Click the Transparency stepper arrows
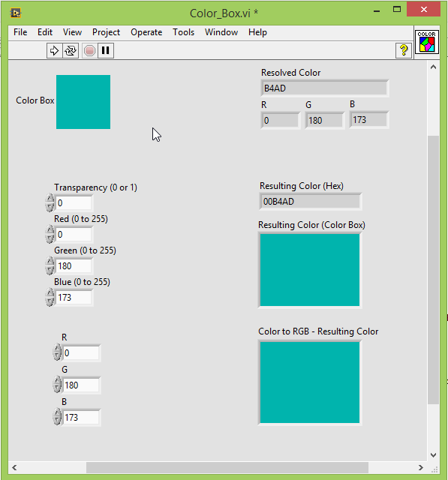Image resolution: width=448 pixels, height=480 pixels. click(x=50, y=202)
